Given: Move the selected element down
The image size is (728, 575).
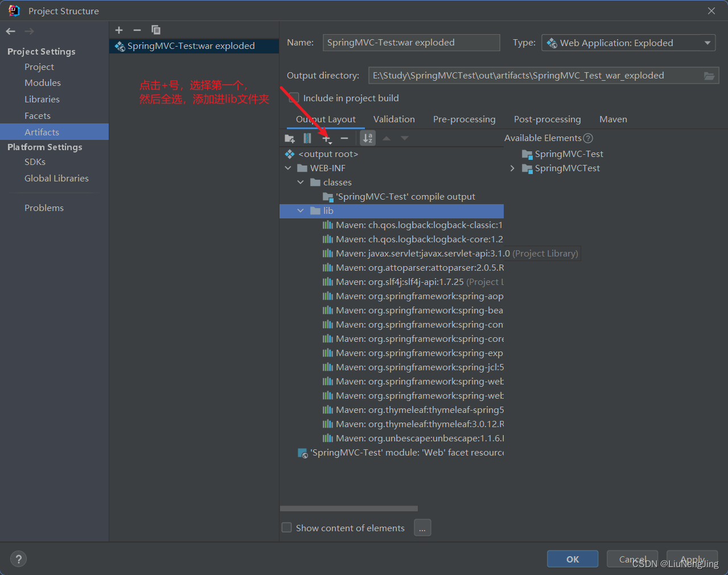Looking at the screenshot, I should [405, 138].
